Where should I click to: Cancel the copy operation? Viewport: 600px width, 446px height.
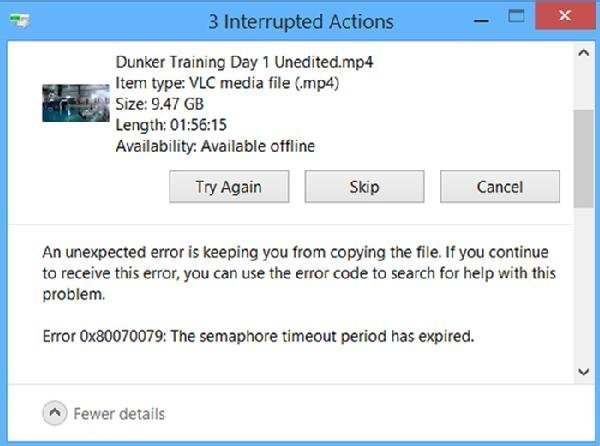click(500, 187)
